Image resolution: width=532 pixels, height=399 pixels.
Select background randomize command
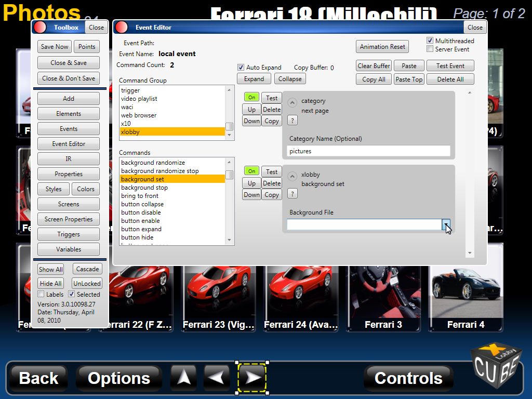coord(172,163)
